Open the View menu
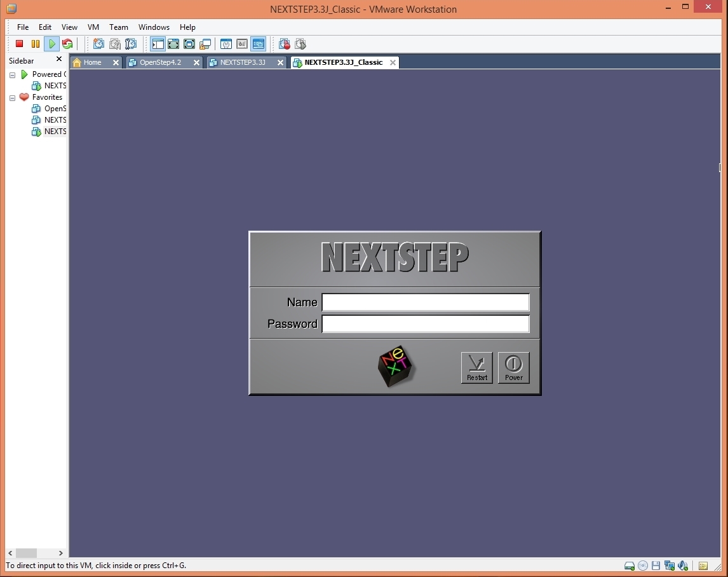Image resolution: width=728 pixels, height=577 pixels. coord(69,27)
